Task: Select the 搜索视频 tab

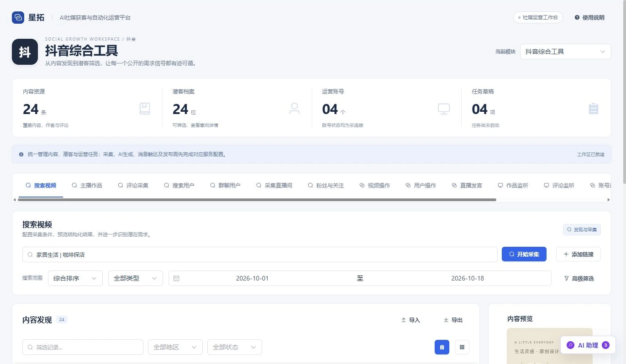Action: coord(41,185)
